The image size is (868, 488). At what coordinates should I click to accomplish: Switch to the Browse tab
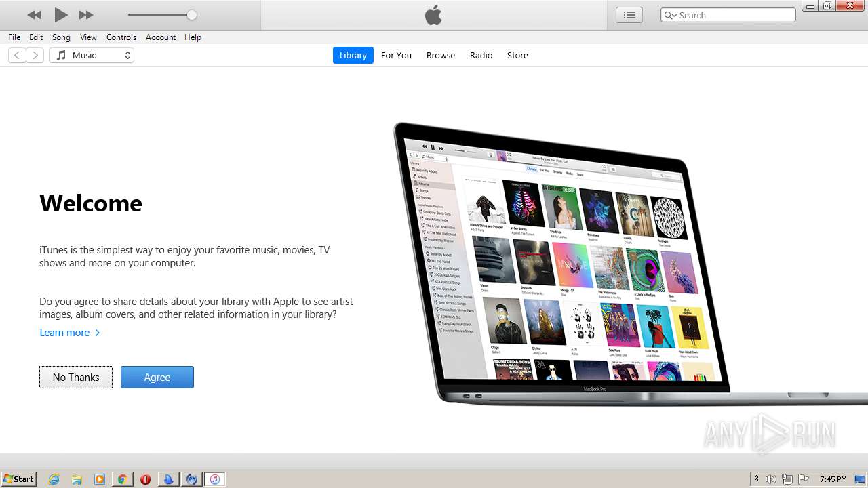(x=441, y=56)
